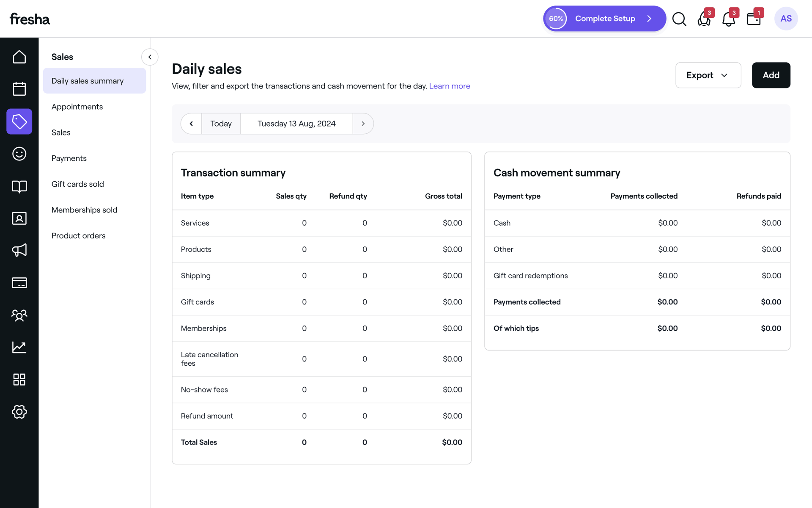
Task: Open the online profile portrait icon
Action: click(19, 218)
